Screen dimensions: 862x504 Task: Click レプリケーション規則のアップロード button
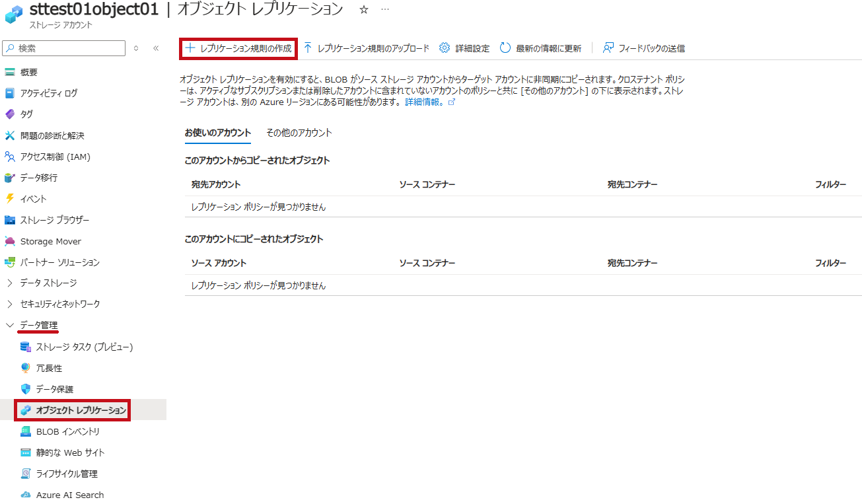click(367, 48)
